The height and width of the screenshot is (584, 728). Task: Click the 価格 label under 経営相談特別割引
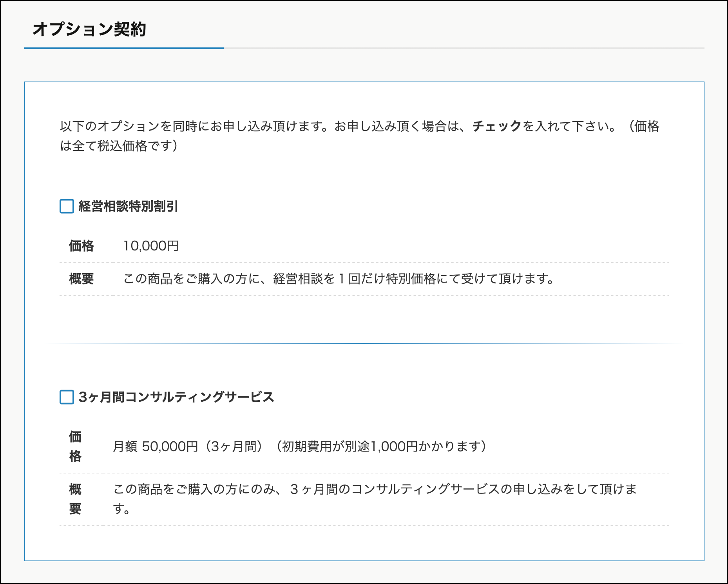[x=81, y=246]
